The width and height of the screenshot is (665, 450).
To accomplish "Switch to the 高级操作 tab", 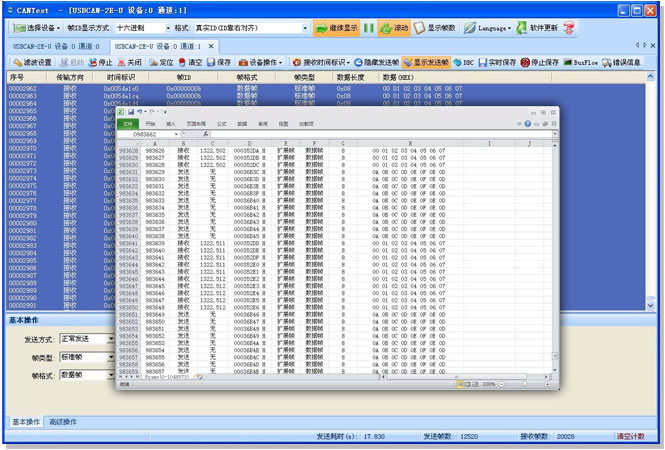I will [60, 422].
